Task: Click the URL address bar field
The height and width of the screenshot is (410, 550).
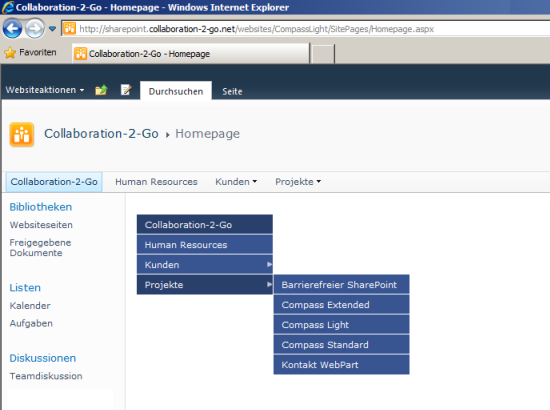Action: tap(306, 28)
